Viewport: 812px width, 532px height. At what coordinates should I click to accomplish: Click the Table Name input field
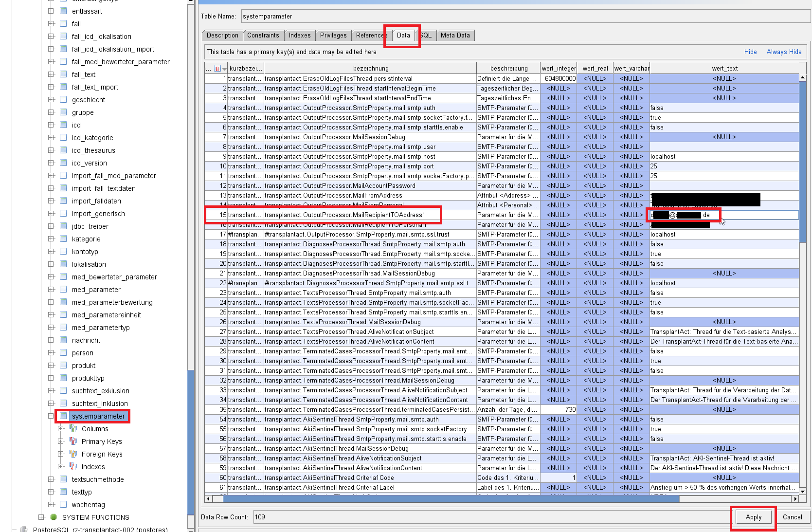click(525, 17)
